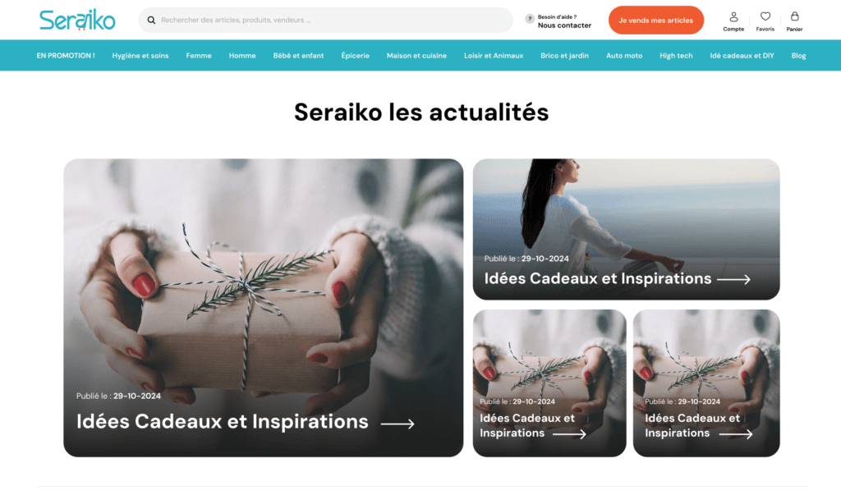
Task: Go to the Maison et cuisine category
Action: (416, 56)
